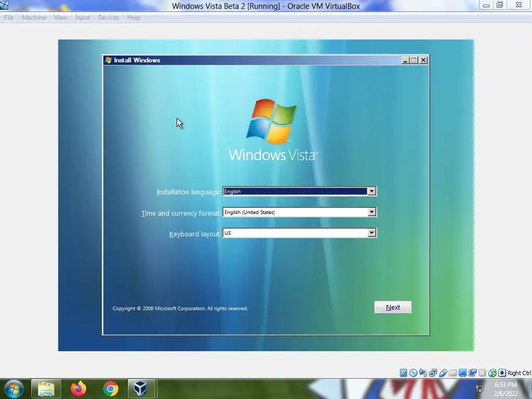Open the File menu
Image resolution: width=532 pixels, height=399 pixels.
click(9, 18)
